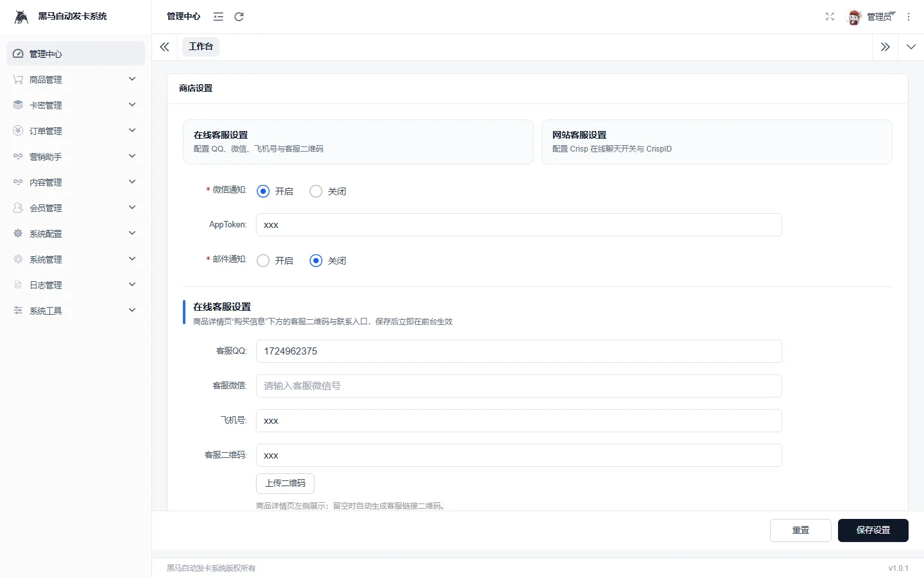Viewport: 924px width, 578px height.
Task: Click the layers icon for 卡密管理
Action: (x=18, y=105)
